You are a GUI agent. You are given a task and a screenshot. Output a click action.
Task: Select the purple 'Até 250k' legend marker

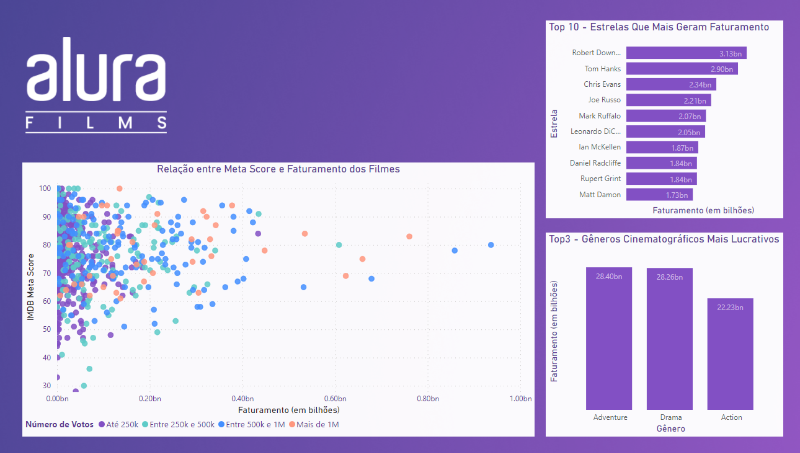pos(102,424)
